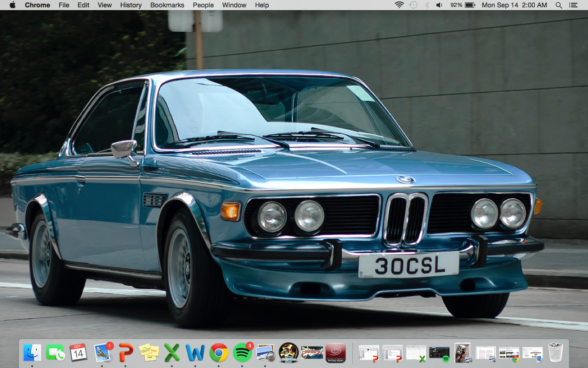The image size is (588, 368).
Task: Open the Time Machine status menu
Action: (413, 5)
